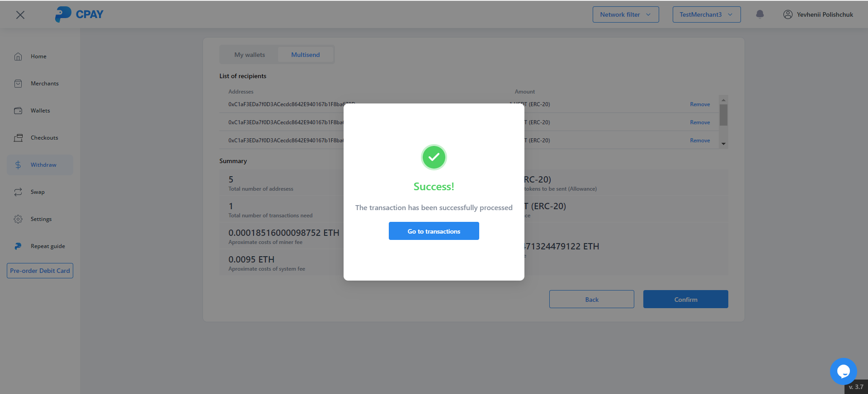Viewport: 868px width, 394px height.
Task: Open the support chat bubble
Action: click(843, 371)
